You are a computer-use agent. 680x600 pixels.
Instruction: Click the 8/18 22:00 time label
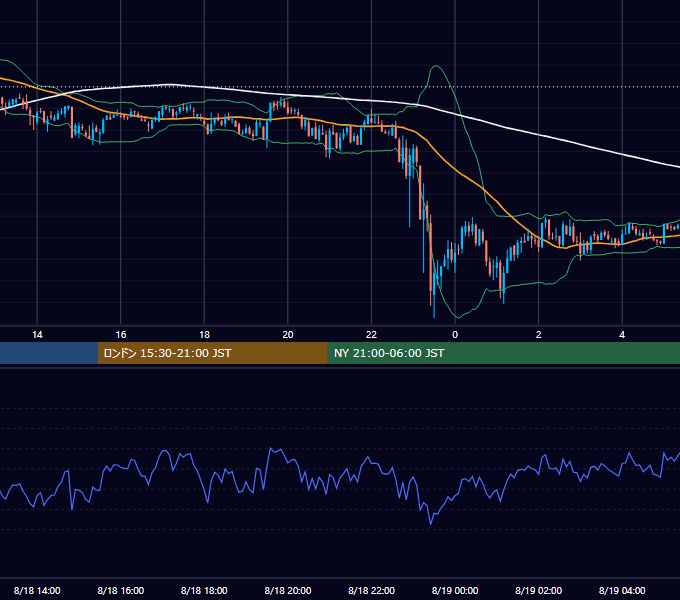371,590
